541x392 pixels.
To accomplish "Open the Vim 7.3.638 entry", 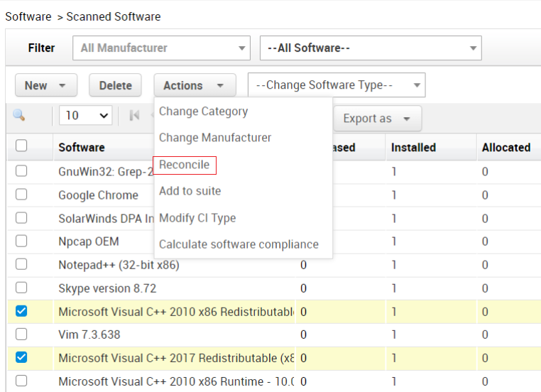I will (89, 334).
